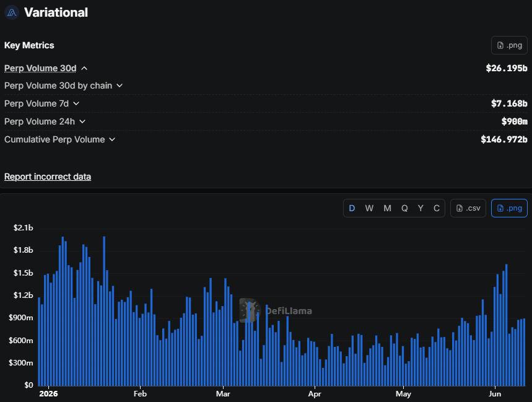This screenshot has width=532, height=402.
Task: Click the Mar x-axis label
Action: point(223,394)
